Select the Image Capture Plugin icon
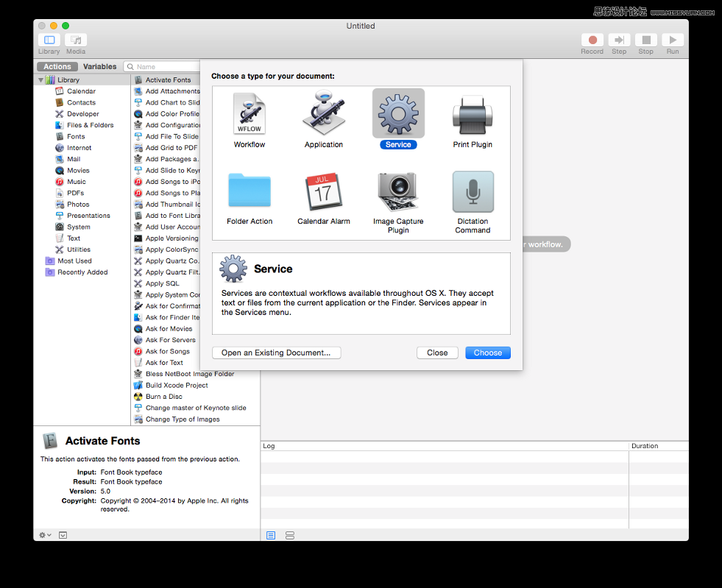Screen dimensions: 722x588 [x=398, y=191]
